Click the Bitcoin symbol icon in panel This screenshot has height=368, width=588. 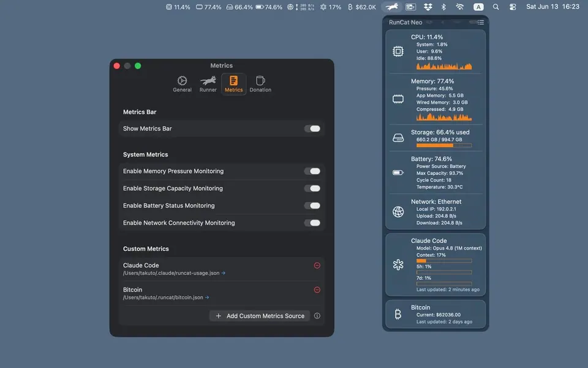398,314
